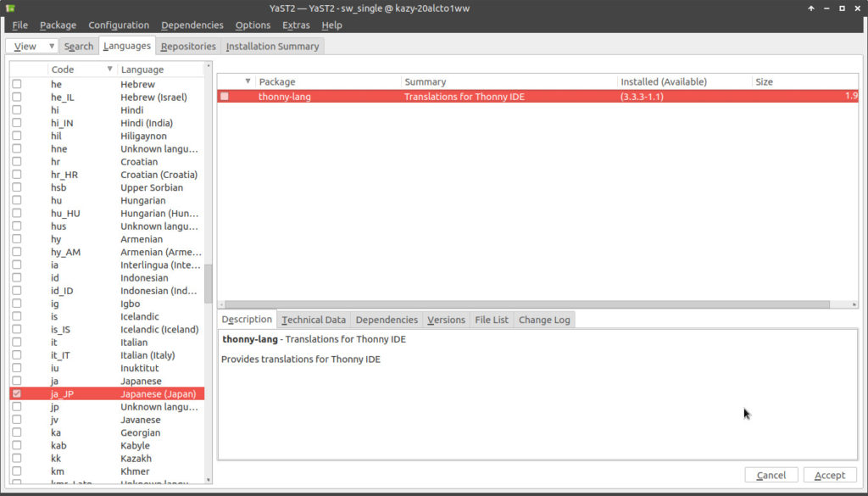Click the sort arrow in Code column header
Viewport: 868px width, 496px height.
coord(110,70)
